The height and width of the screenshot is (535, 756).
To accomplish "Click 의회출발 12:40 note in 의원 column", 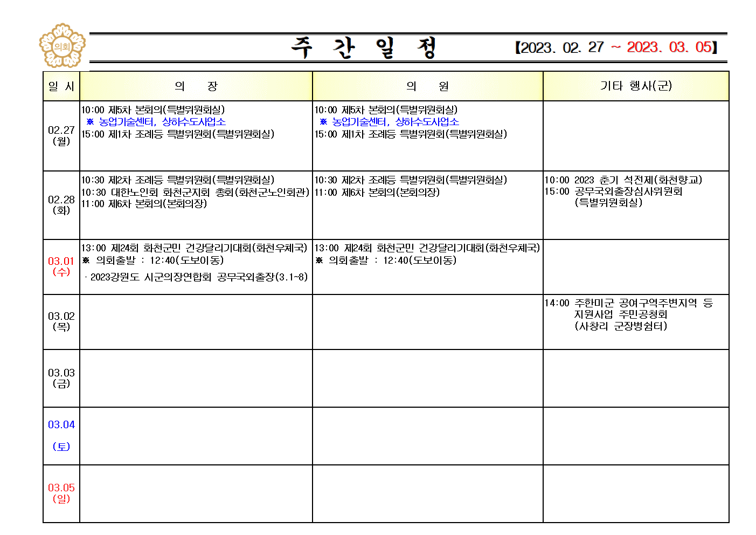I will pyautogui.click(x=386, y=260).
